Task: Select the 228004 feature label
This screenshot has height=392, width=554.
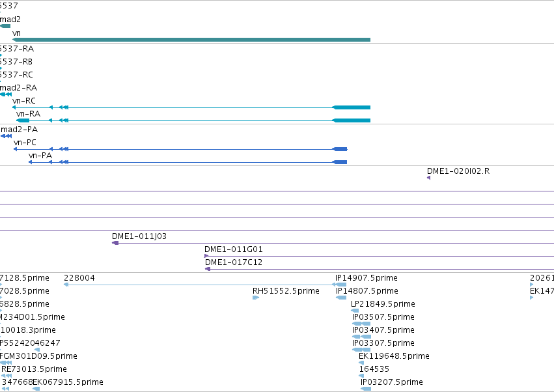Action: click(79, 278)
